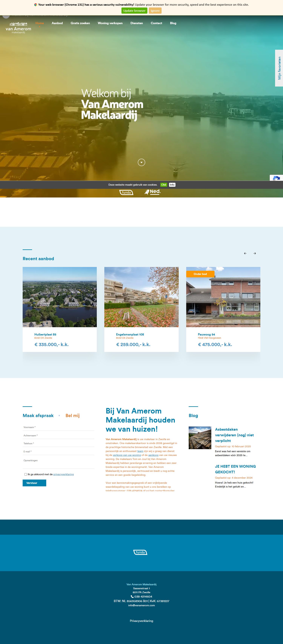Submit the form with Verstuur
This screenshot has height=644, width=283.
click(x=34, y=483)
